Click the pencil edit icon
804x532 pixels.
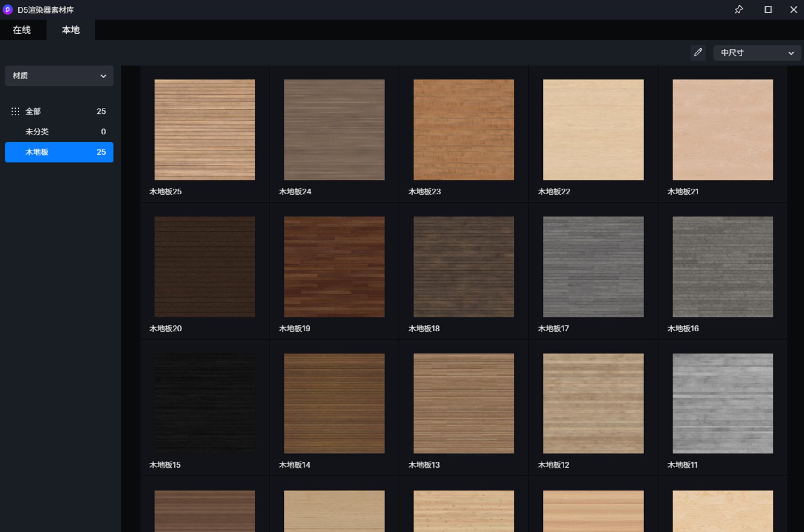[x=698, y=53]
